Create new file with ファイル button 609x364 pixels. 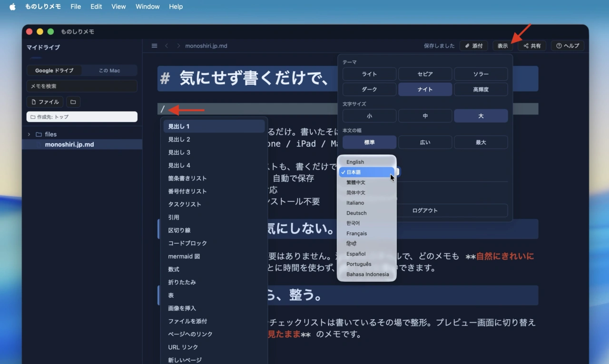click(x=45, y=102)
